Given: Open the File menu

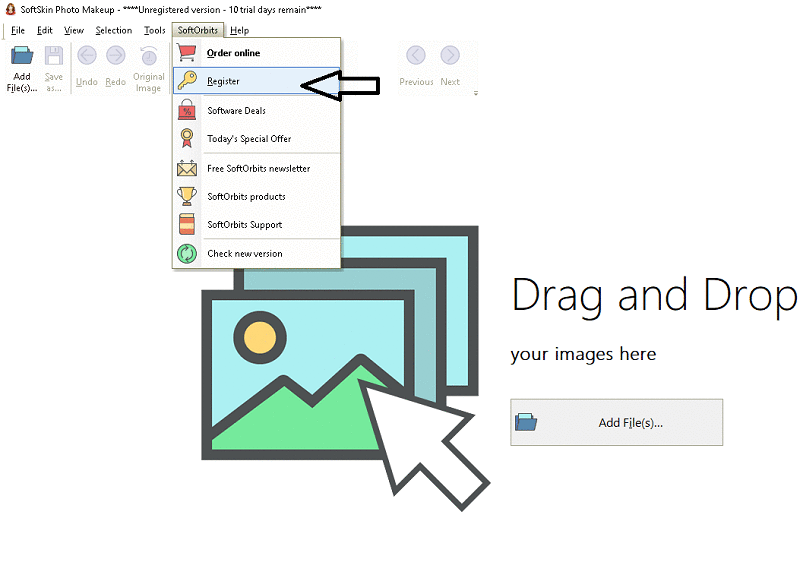Looking at the screenshot, I should click(x=18, y=30).
